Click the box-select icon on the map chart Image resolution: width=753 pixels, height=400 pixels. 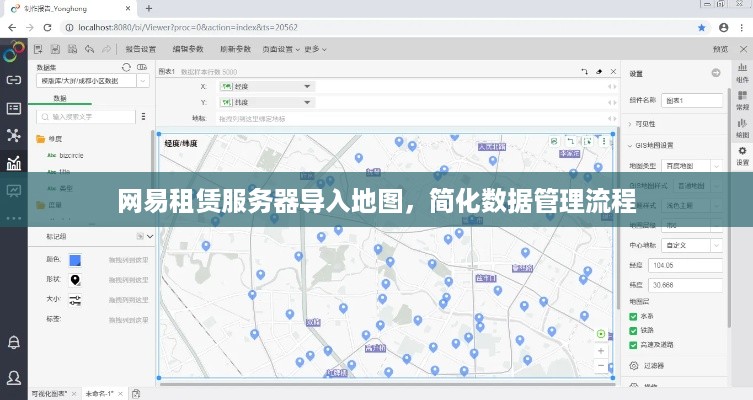587,141
